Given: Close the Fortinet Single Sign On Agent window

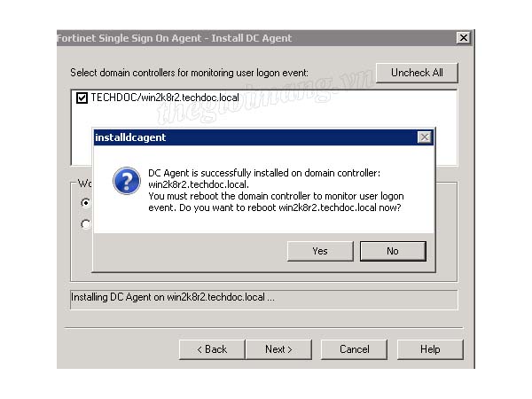Looking at the screenshot, I should (x=464, y=37).
